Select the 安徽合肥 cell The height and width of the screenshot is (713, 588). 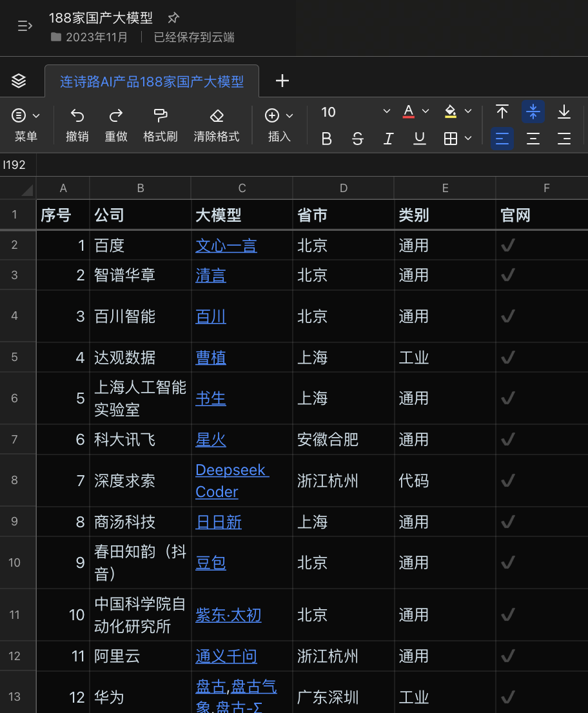[344, 440]
